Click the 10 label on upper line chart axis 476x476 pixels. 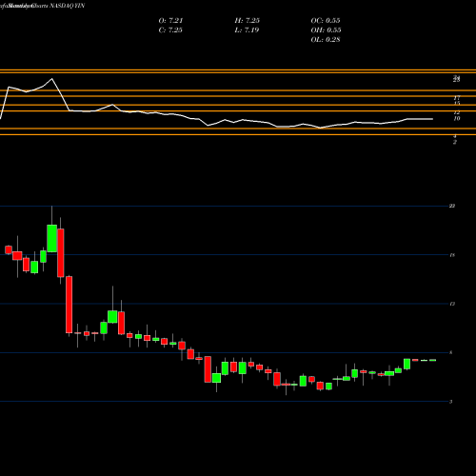[457, 119]
